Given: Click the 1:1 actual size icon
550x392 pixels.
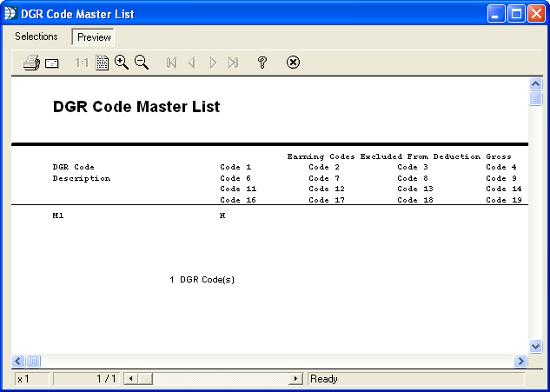Looking at the screenshot, I should (82, 63).
